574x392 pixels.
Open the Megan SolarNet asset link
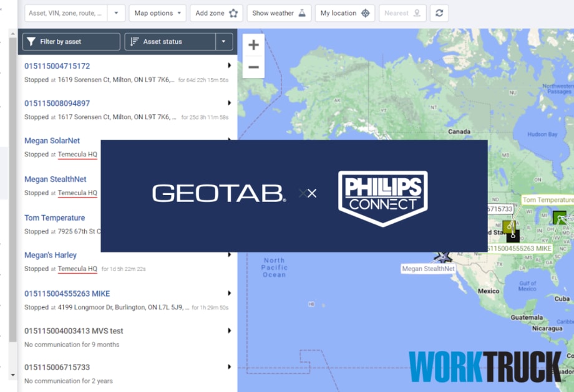tap(52, 141)
